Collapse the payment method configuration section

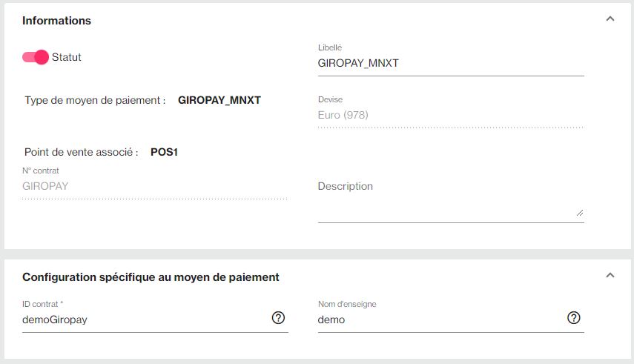pyautogui.click(x=610, y=276)
